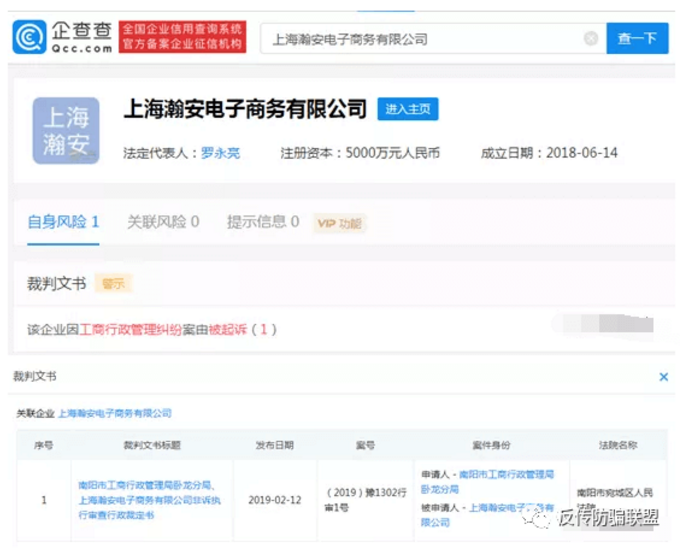Focus the company name search field
Viewport: 683px width, 549px height.
pos(433,39)
